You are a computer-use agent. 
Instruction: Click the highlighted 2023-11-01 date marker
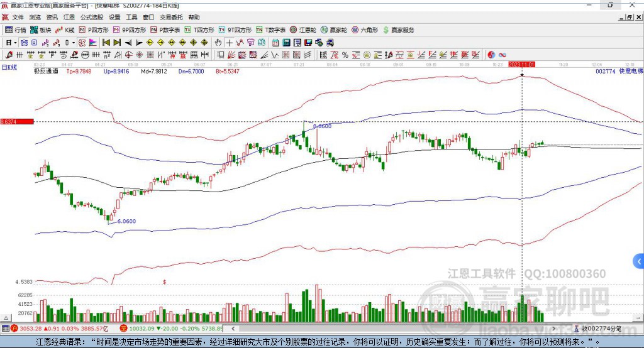coord(521,65)
